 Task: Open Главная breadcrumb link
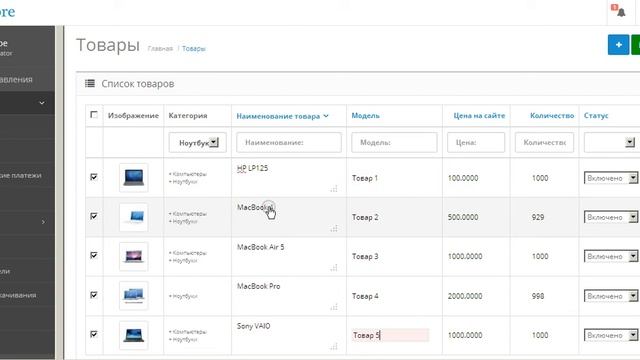[160, 49]
